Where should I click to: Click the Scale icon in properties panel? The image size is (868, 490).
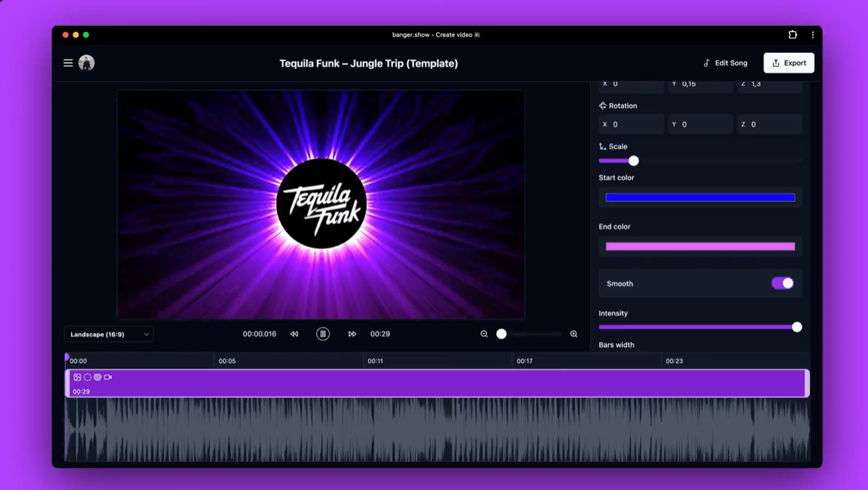pos(602,146)
